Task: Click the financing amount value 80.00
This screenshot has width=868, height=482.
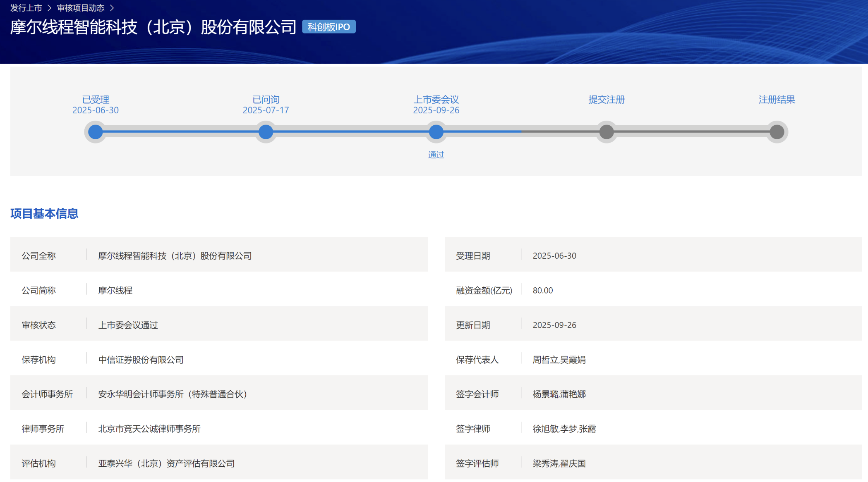Action: click(542, 290)
